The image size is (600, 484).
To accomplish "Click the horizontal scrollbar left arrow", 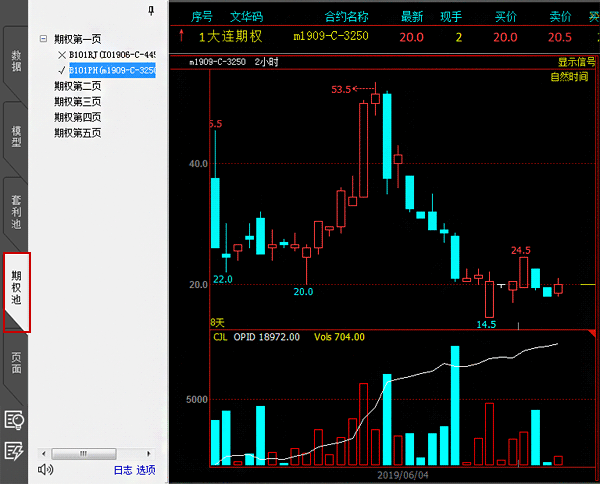I will 43,454.
